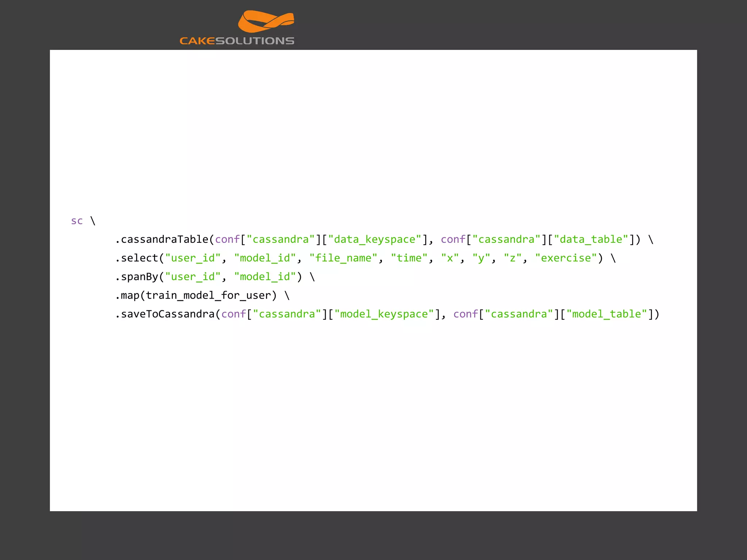
Task: Click "model_id" inside spanBy call
Action: (265, 277)
